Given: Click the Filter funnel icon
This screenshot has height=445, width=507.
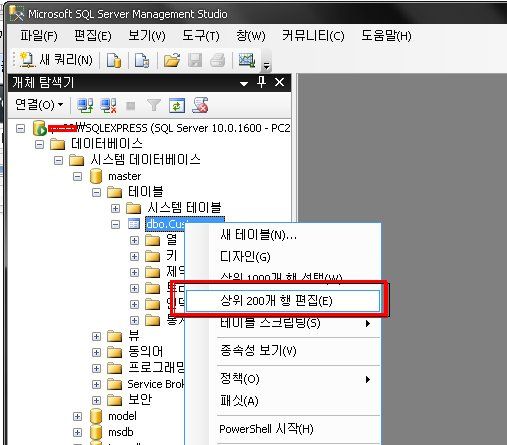Looking at the screenshot, I should pyautogui.click(x=154, y=106).
